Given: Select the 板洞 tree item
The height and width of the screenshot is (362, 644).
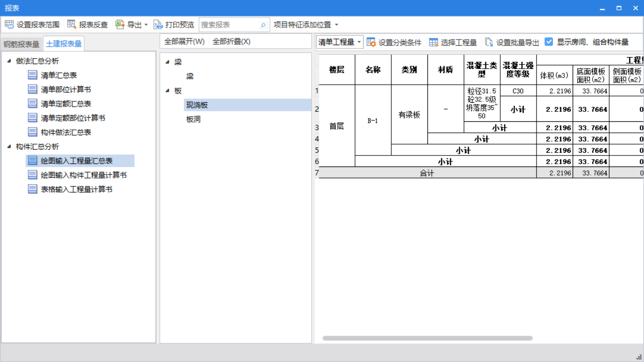Looking at the screenshot, I should click(x=193, y=119).
